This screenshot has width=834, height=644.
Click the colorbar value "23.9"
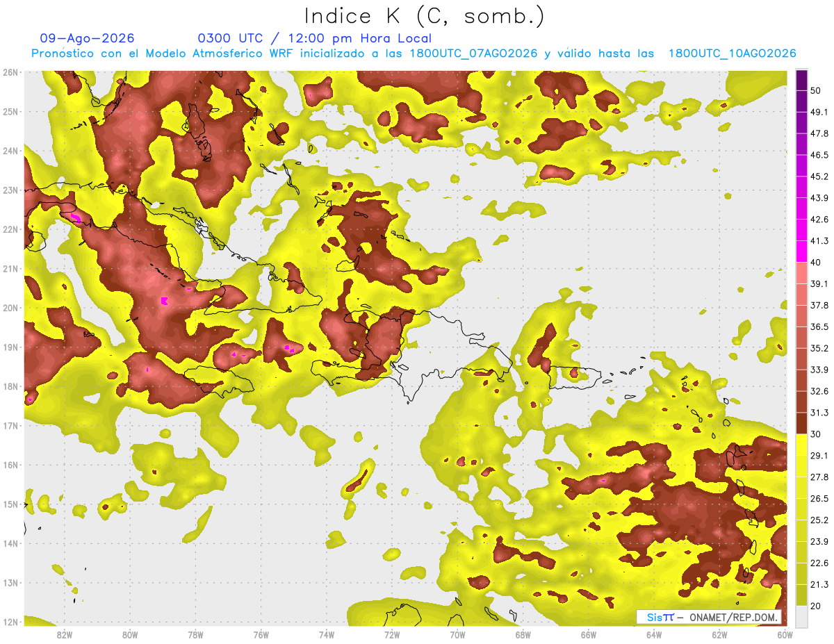pyautogui.click(x=819, y=542)
